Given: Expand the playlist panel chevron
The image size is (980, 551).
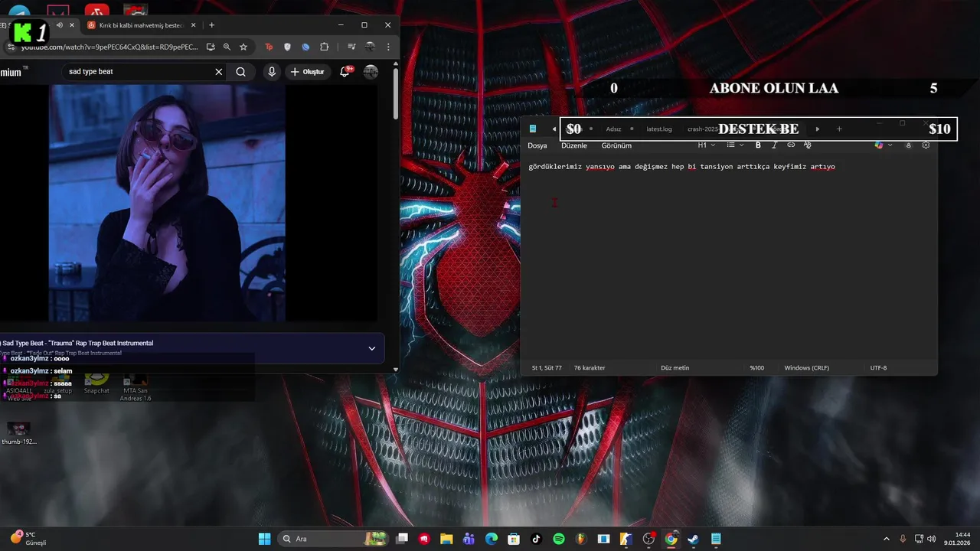Looking at the screenshot, I should (x=372, y=348).
